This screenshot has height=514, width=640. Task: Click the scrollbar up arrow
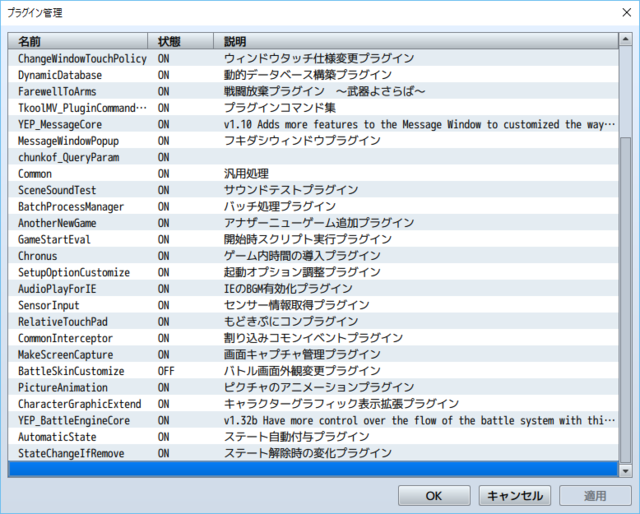625,40
